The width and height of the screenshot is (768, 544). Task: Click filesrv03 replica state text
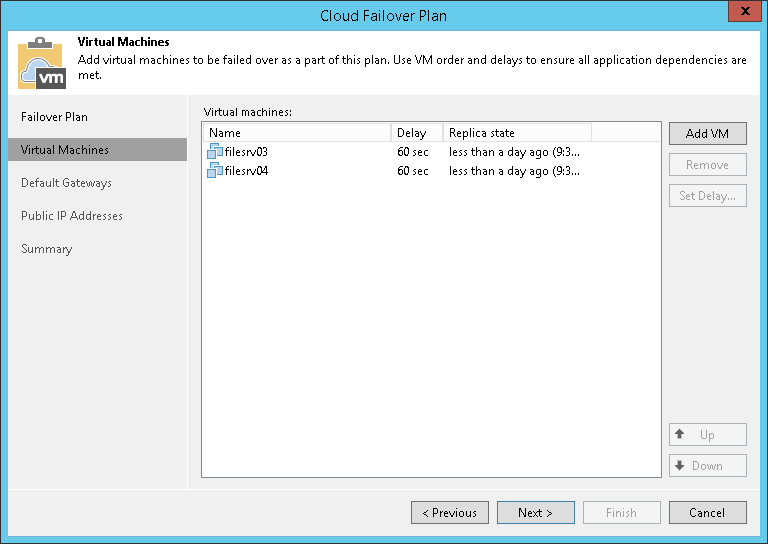(x=514, y=152)
